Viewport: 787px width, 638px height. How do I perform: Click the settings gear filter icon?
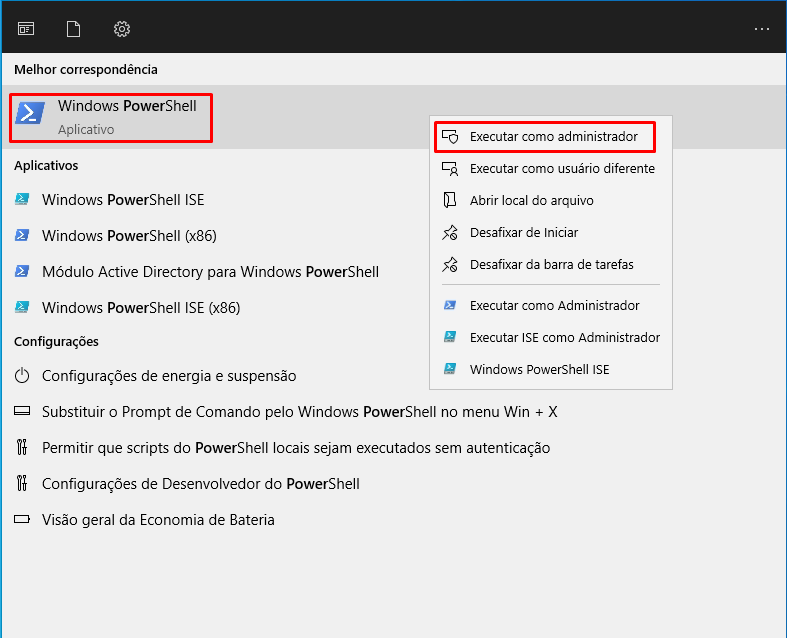click(x=122, y=28)
